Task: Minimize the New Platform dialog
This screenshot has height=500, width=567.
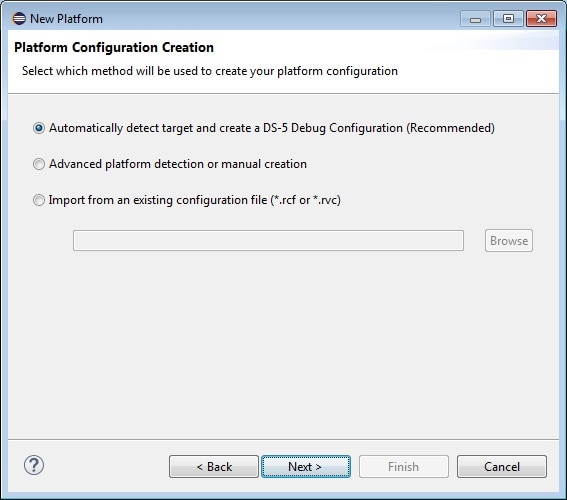Action: (x=475, y=19)
